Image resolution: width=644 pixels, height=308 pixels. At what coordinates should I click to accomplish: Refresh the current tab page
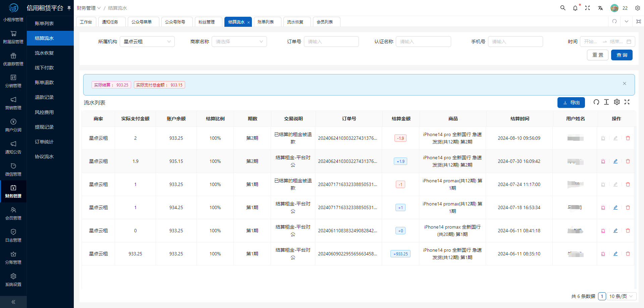click(614, 21)
